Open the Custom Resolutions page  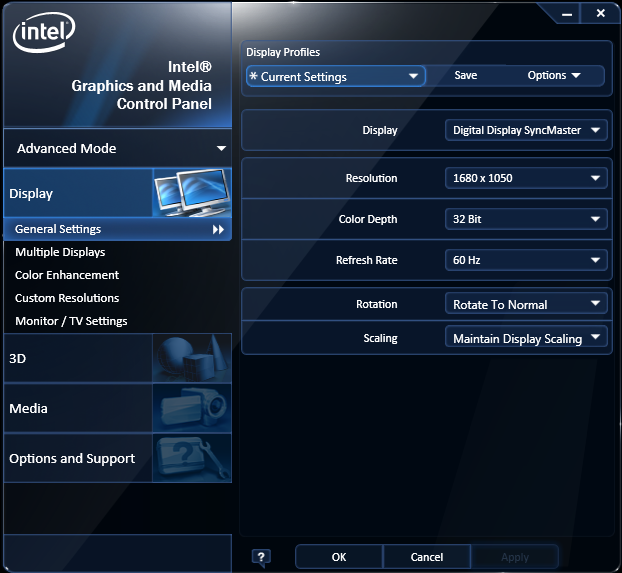67,298
